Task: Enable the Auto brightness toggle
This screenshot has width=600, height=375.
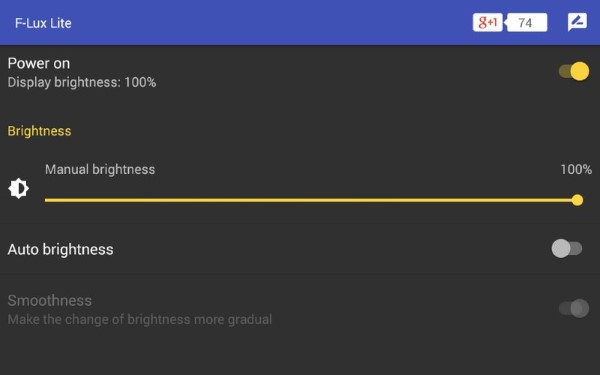Action: coord(567,249)
